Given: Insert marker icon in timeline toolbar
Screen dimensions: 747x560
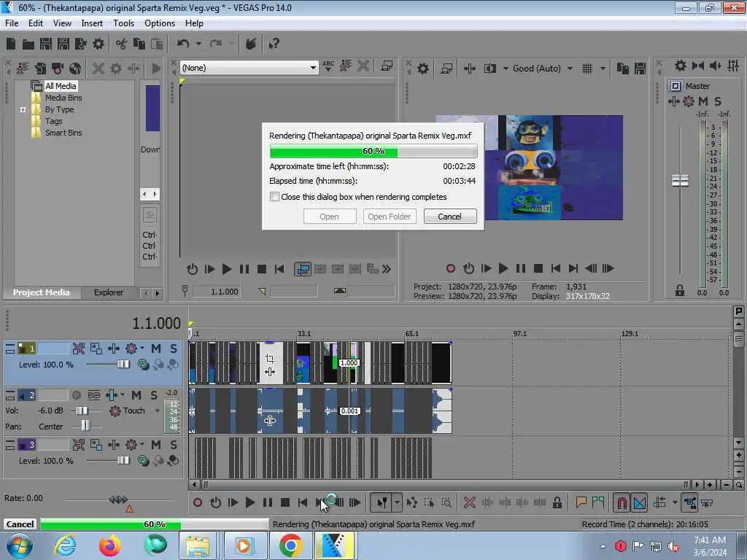Looking at the screenshot, I should [581, 502].
